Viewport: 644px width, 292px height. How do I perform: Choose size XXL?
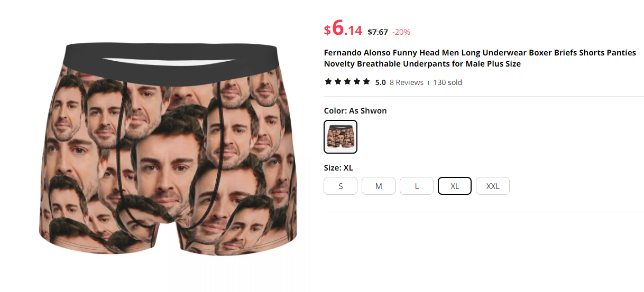click(493, 186)
